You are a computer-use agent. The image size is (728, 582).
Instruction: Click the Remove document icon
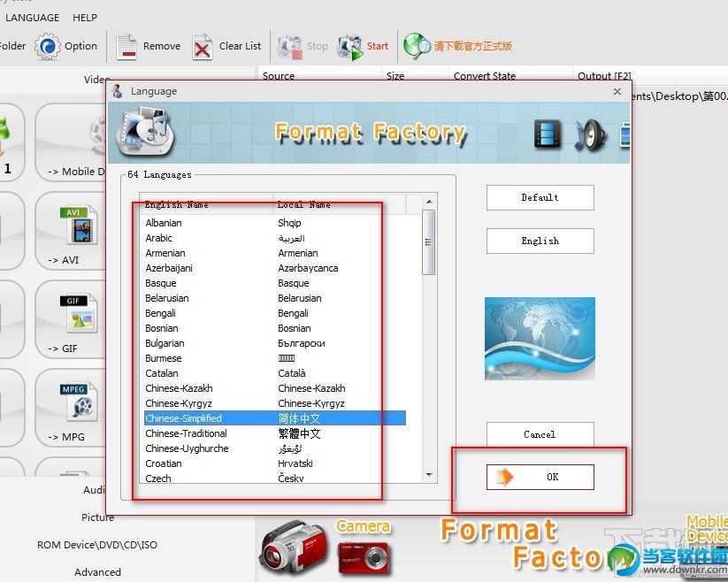pyautogui.click(x=126, y=46)
